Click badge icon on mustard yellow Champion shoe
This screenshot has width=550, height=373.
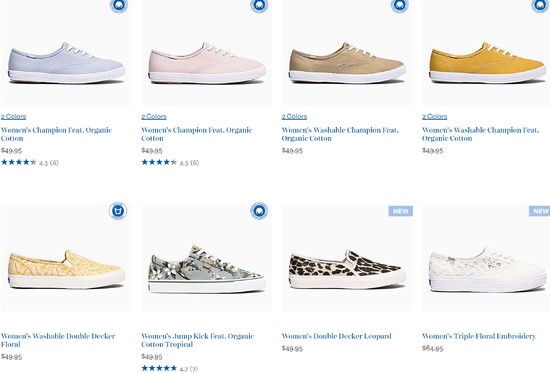click(540, 5)
